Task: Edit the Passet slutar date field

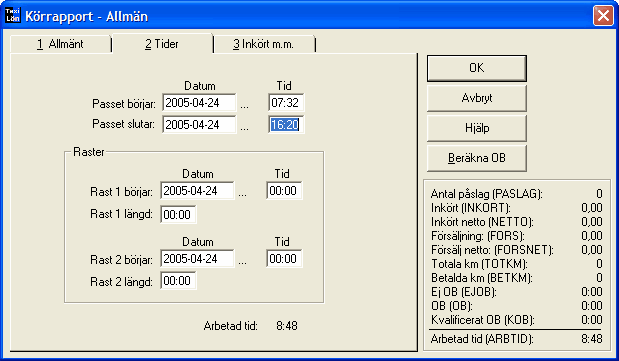Action: click(199, 125)
